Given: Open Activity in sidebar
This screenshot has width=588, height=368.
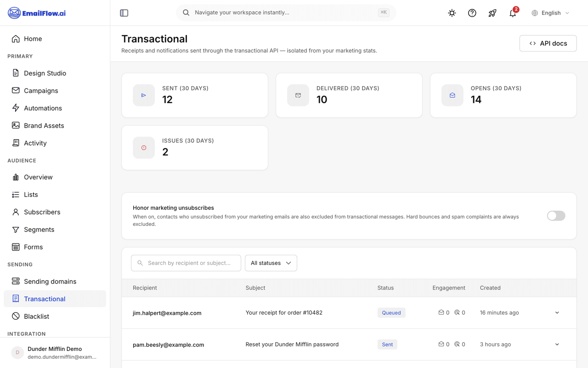Looking at the screenshot, I should [55, 143].
